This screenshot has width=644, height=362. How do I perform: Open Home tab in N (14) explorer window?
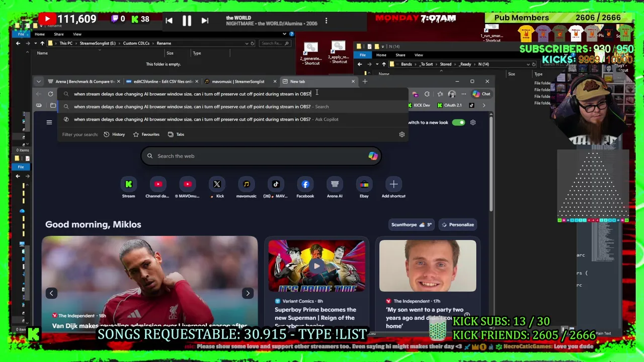381,55
